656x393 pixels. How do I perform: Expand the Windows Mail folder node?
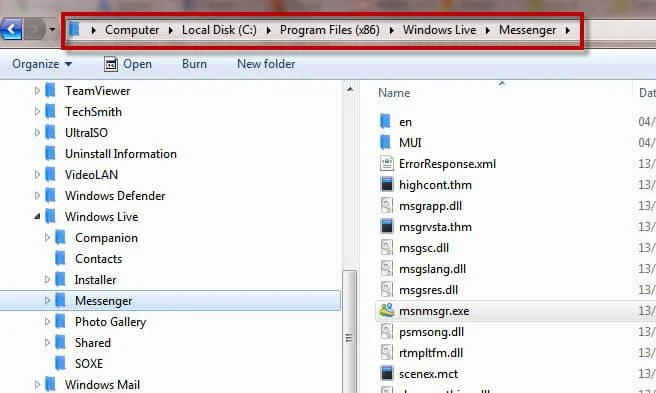[x=37, y=384]
